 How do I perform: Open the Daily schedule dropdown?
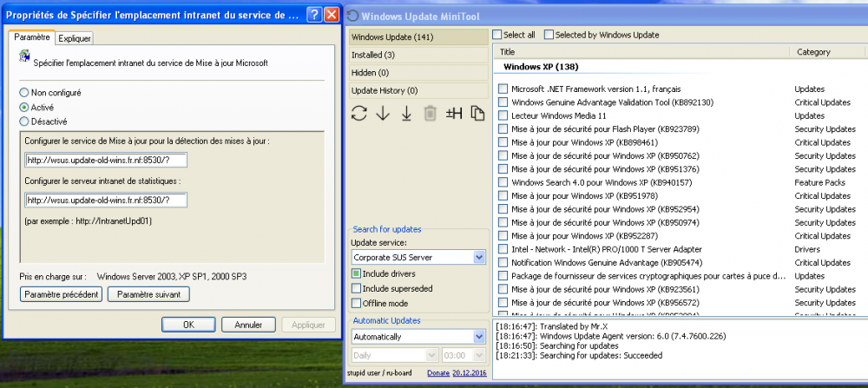tap(431, 355)
